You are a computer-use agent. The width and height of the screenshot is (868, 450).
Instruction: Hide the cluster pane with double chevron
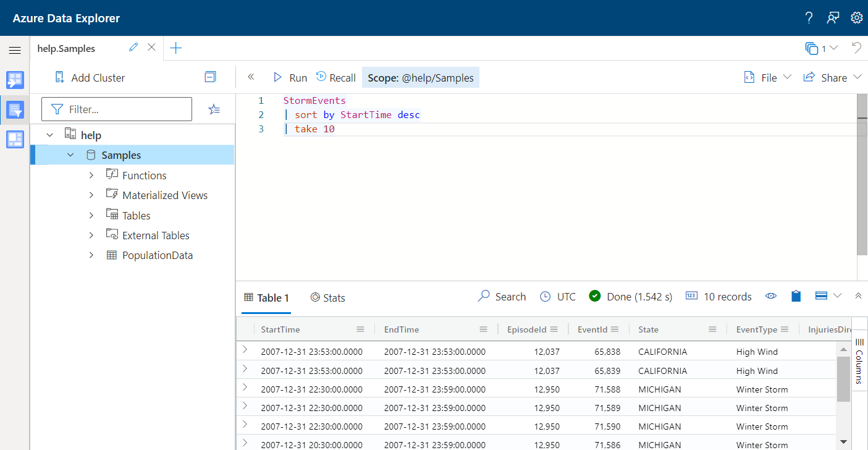(251, 77)
